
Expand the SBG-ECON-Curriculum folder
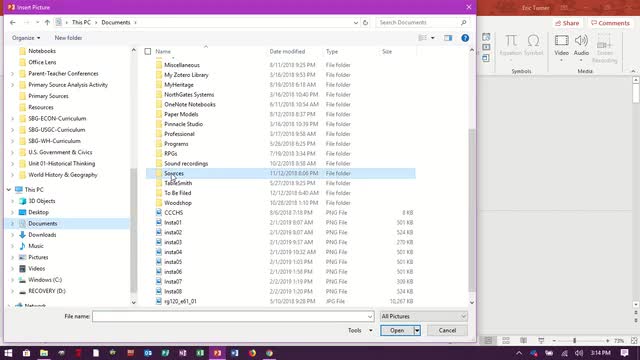[12, 119]
